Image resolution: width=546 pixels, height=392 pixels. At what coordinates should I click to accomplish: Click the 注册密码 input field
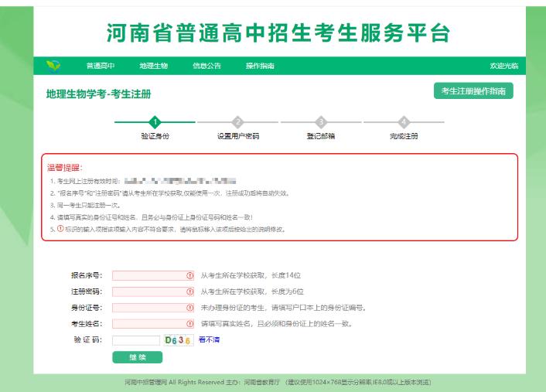[153, 291]
